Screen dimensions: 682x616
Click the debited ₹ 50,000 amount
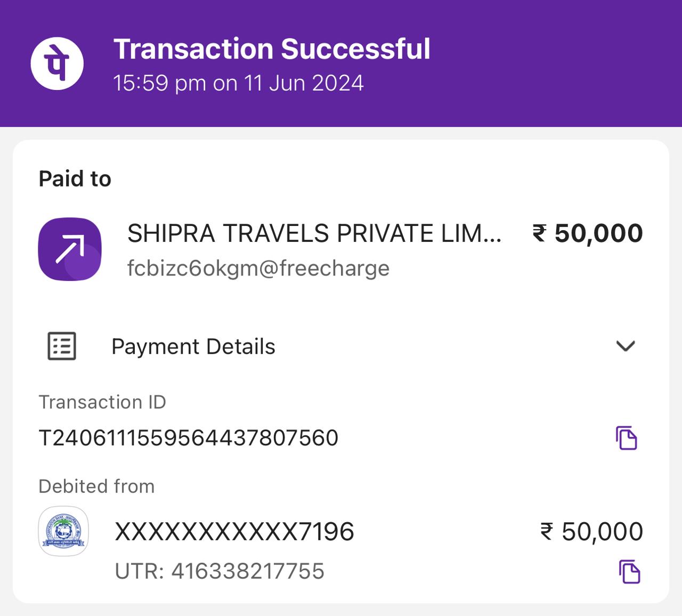592,532
